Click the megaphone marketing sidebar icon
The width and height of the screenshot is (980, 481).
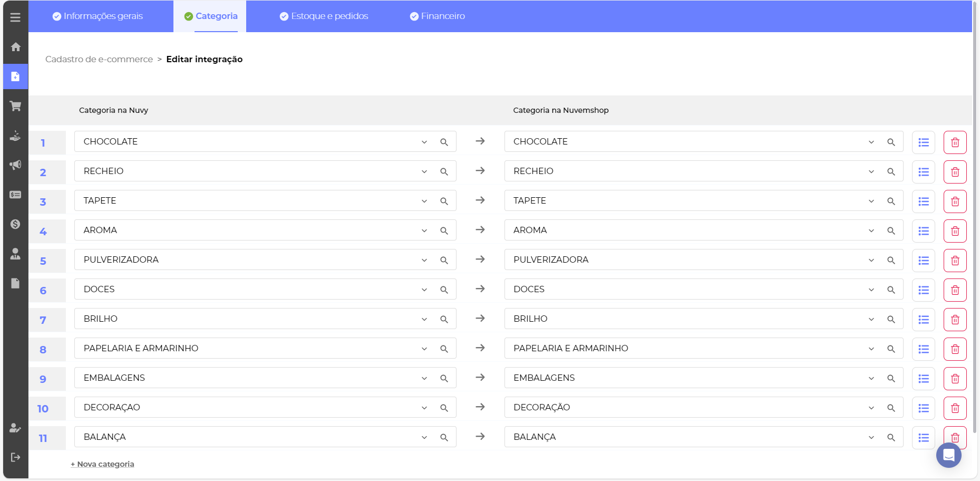[x=15, y=165]
